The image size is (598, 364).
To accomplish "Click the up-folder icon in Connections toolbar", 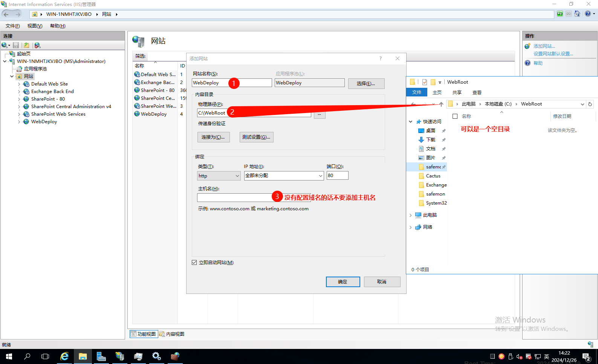I will (26, 45).
